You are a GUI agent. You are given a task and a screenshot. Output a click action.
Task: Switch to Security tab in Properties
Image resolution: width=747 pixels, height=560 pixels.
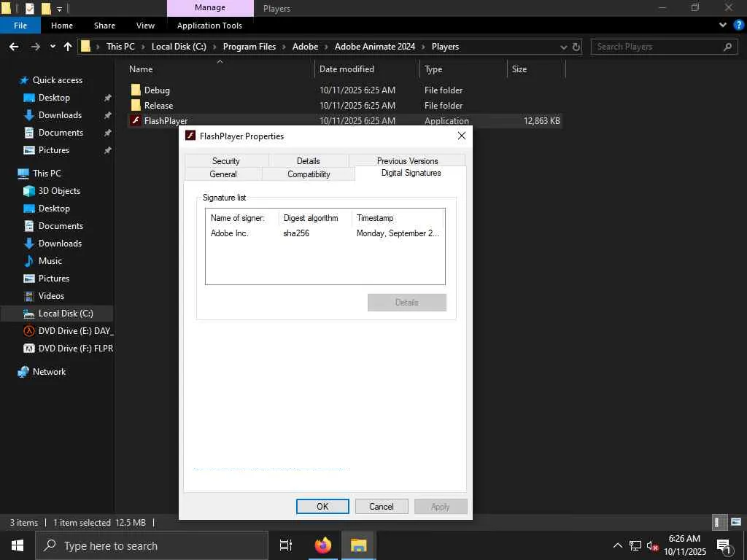(x=226, y=161)
